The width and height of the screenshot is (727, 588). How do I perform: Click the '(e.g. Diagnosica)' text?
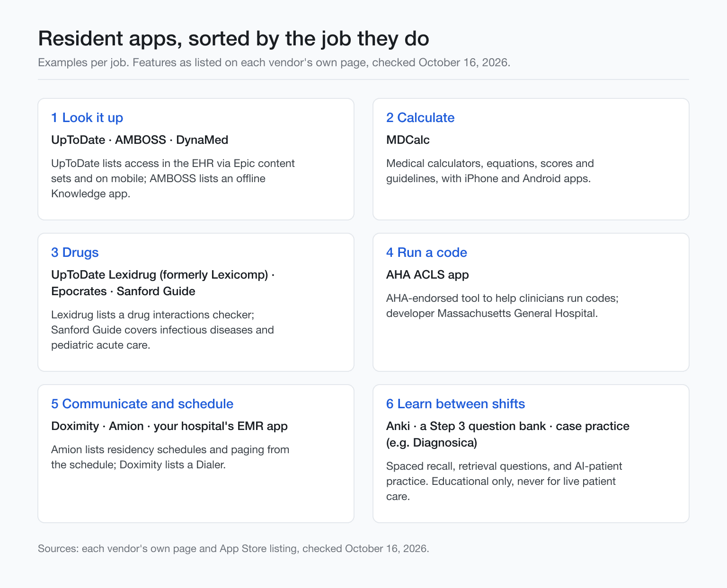pos(432,443)
